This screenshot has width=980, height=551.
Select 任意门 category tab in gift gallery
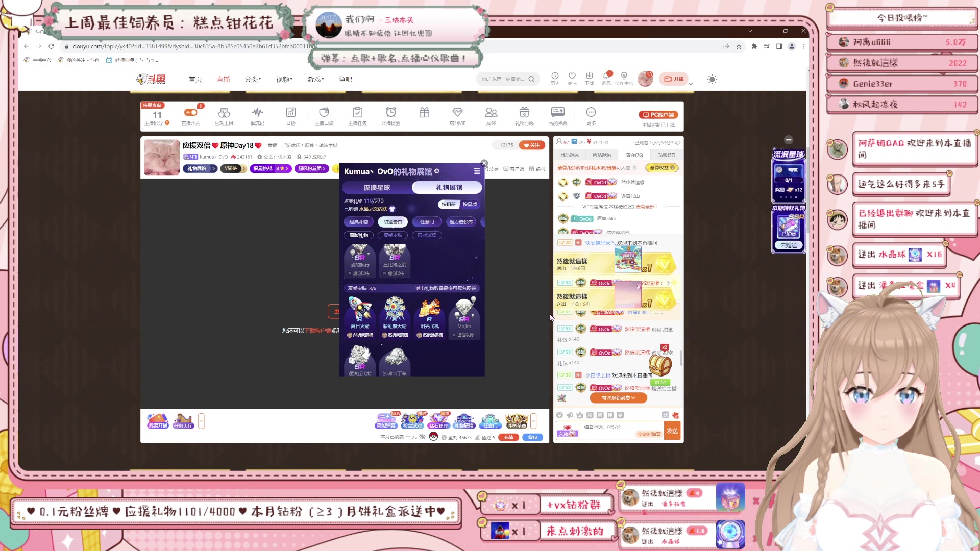coord(427,222)
